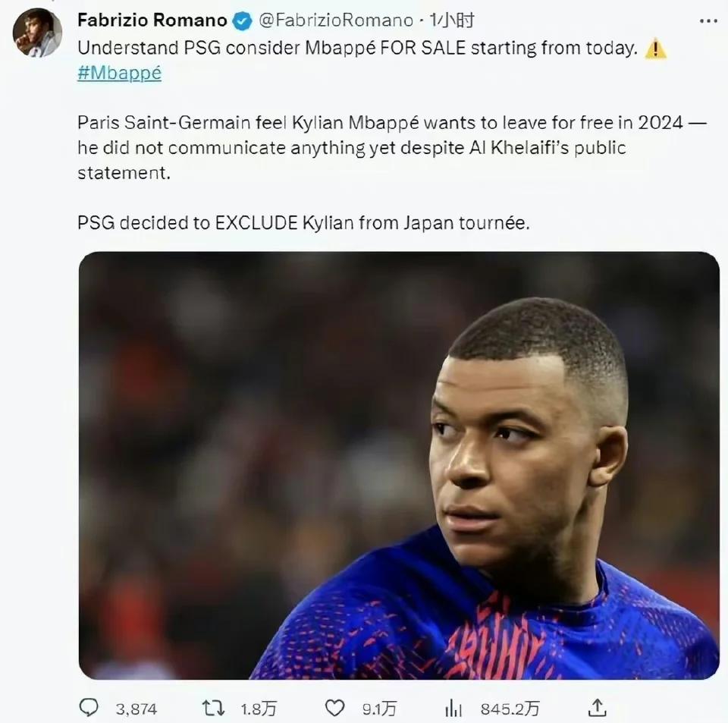
Task: Click the 1.8万 retweets count
Action: [259, 709]
